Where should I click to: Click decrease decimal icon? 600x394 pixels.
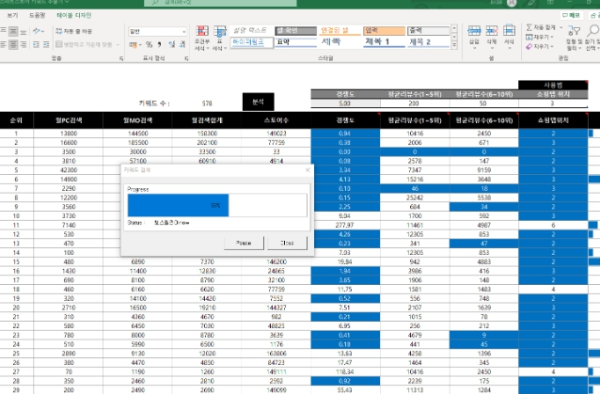182,45
